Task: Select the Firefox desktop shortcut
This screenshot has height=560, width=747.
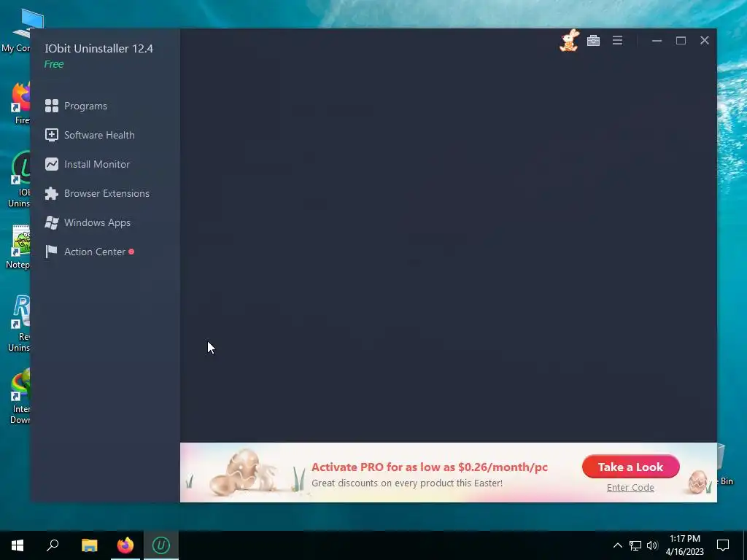Action: tap(19, 103)
